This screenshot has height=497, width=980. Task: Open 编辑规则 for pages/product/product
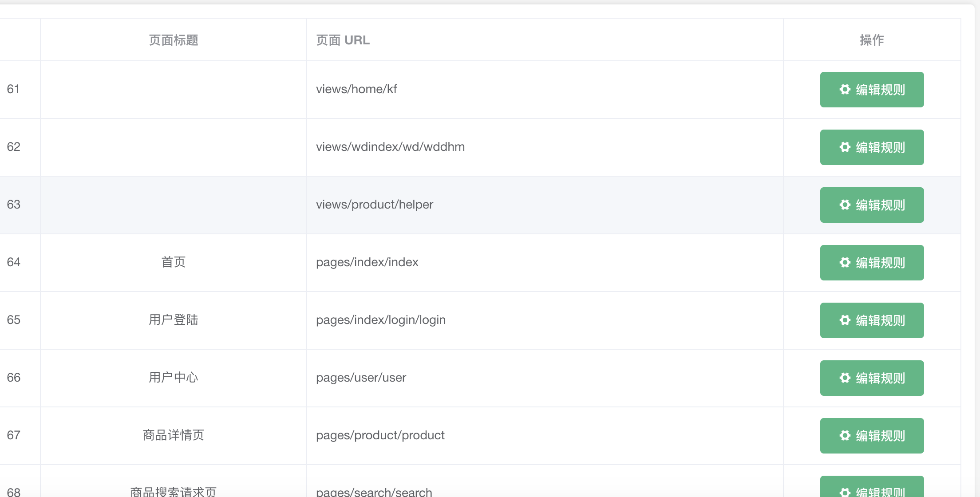(872, 436)
